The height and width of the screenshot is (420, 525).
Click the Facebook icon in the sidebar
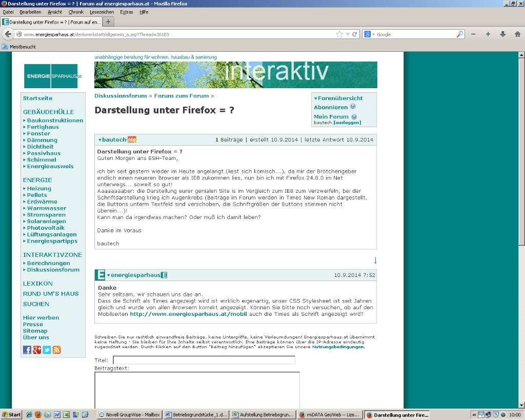pyautogui.click(x=27, y=350)
